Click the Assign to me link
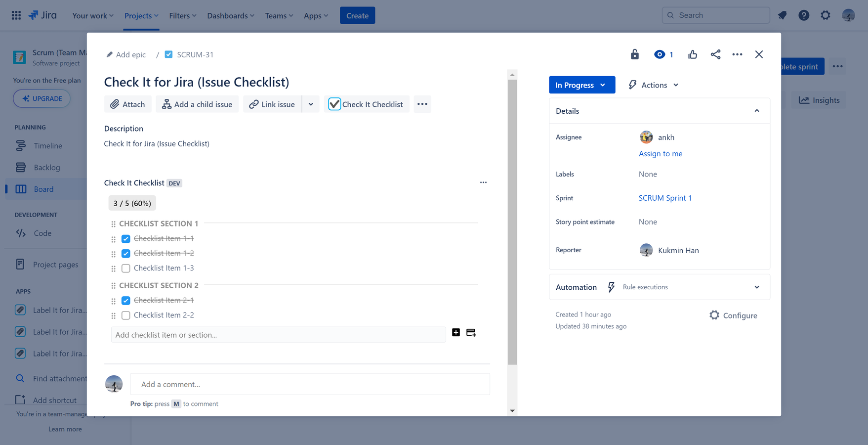 click(661, 154)
